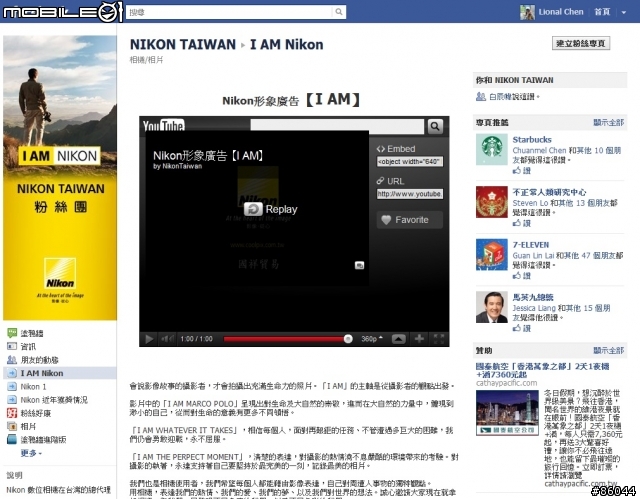Viewport: 640px width, 499px height.
Task: Open the 360p quality menu
Action: (372, 339)
